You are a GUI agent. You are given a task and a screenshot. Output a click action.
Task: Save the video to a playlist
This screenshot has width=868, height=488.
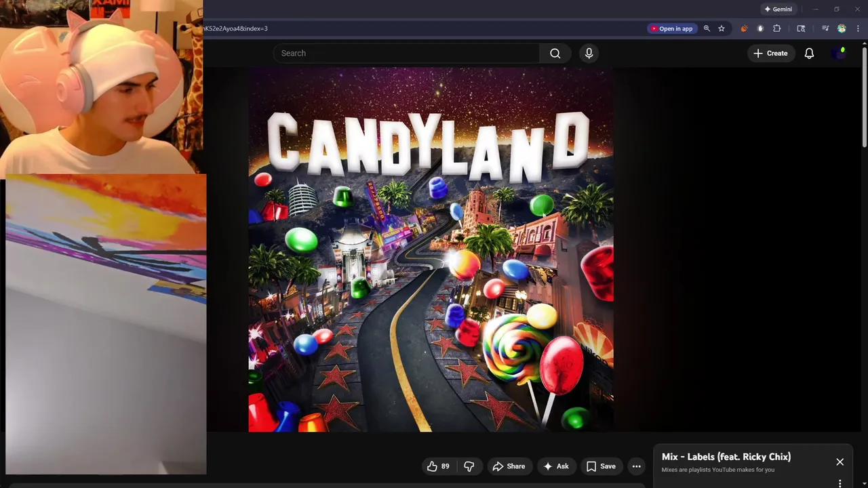(601, 466)
